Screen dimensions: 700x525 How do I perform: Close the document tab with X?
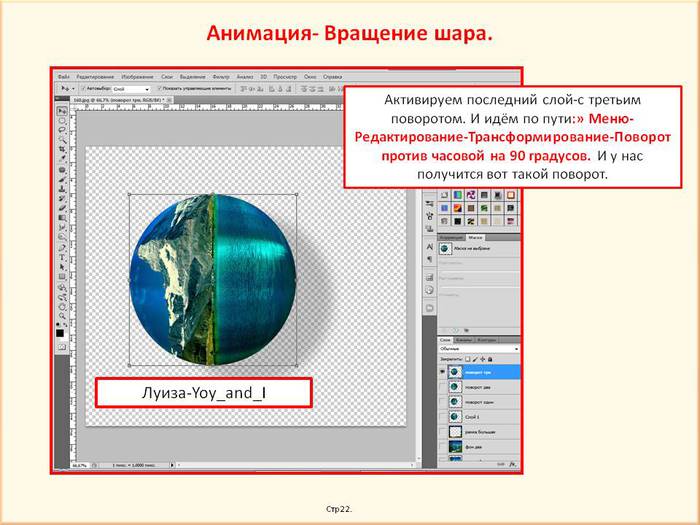point(169,100)
